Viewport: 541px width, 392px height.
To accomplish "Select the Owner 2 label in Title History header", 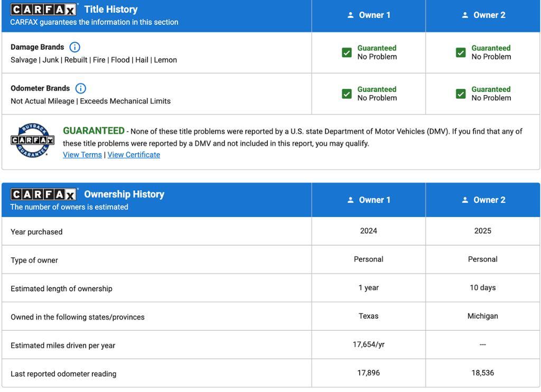I will pos(489,15).
